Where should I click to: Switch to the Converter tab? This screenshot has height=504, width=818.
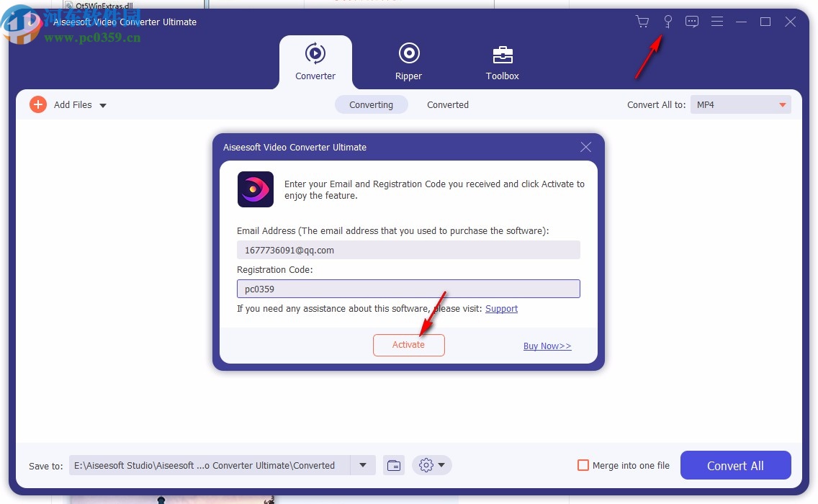tap(315, 63)
